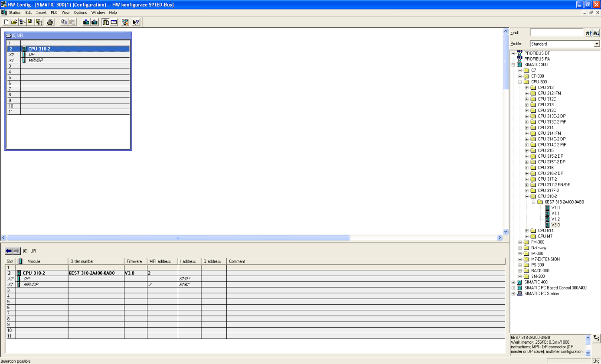This screenshot has width=601, height=364.
Task: Click the context Help arrow icon
Action: coord(136,22)
